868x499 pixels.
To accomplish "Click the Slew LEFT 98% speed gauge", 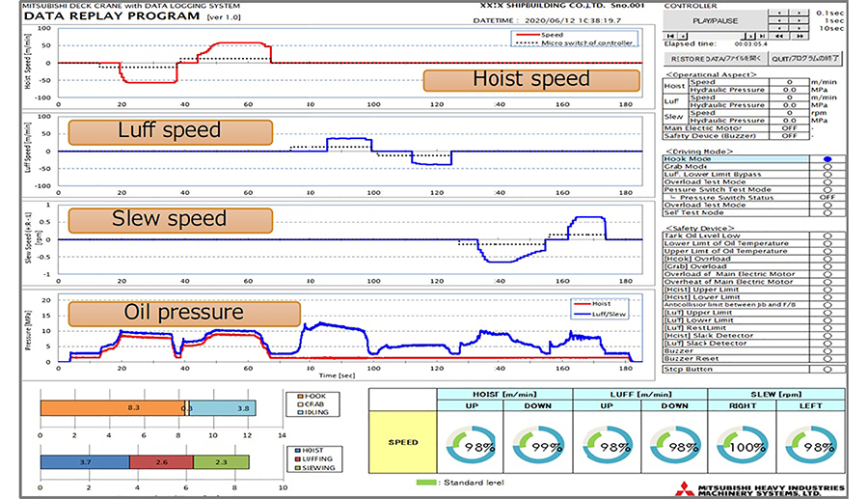I will click(810, 444).
